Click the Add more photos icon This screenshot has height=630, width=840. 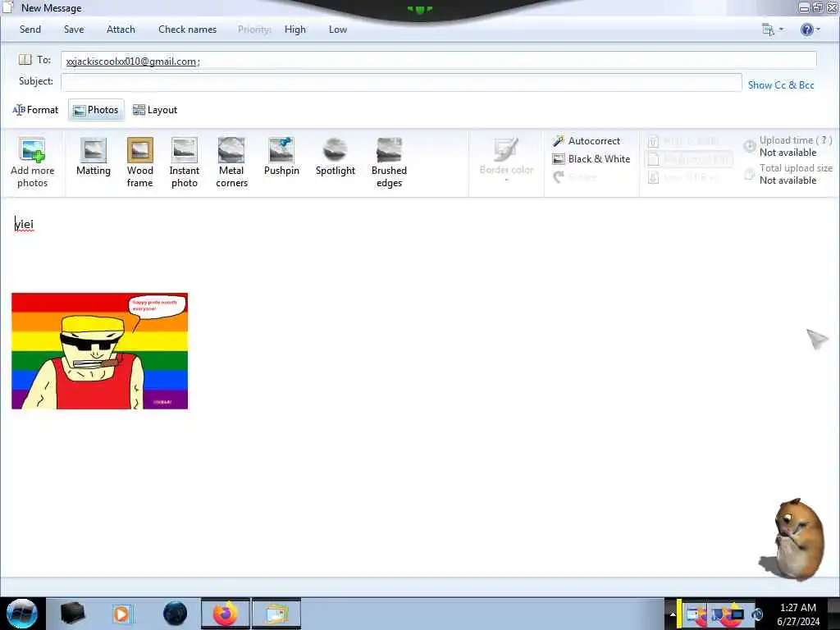32,151
